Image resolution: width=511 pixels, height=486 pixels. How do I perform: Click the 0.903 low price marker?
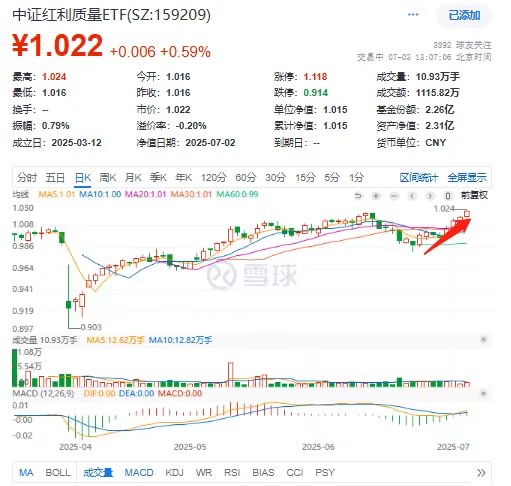click(91, 327)
